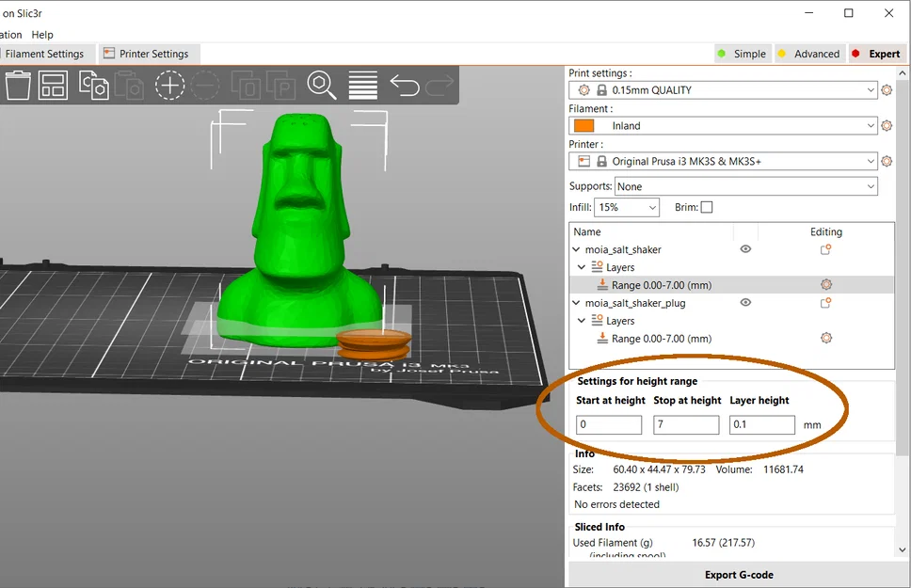Screen dimensions: 911x588
Task: Open the Infill 15% dropdown
Action: tap(627, 207)
